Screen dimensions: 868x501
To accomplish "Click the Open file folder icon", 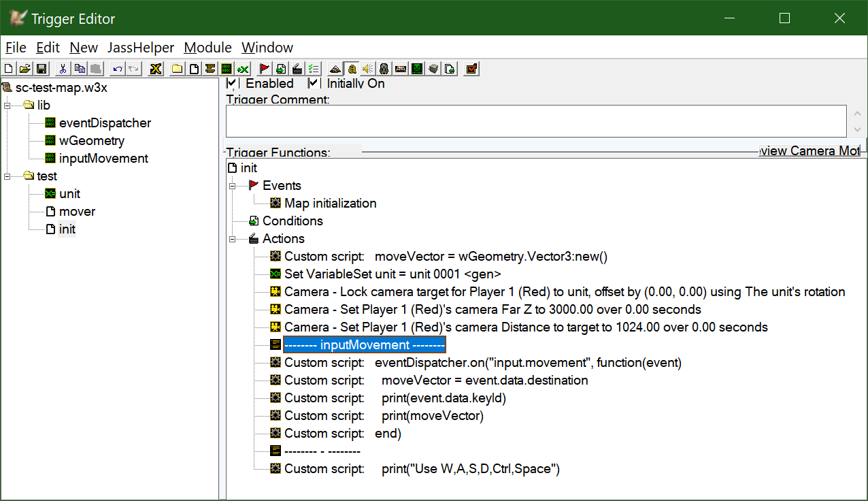I will point(25,69).
